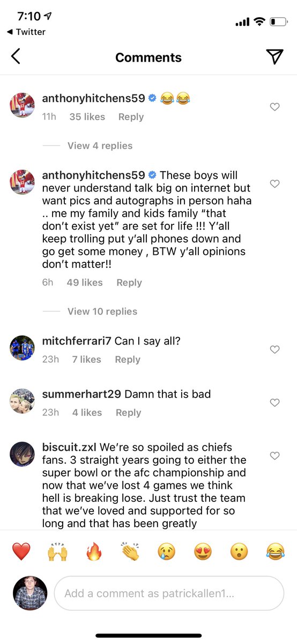Like summerhart29's "Damn that is bad" comment
This screenshot has width=297, height=644.
click(274, 402)
